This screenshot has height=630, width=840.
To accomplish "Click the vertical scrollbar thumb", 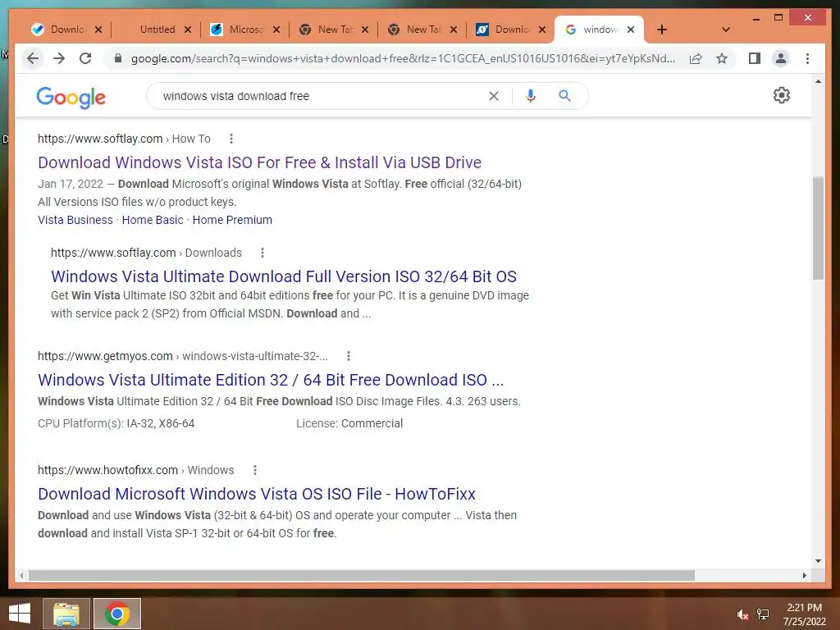I will click(818, 228).
